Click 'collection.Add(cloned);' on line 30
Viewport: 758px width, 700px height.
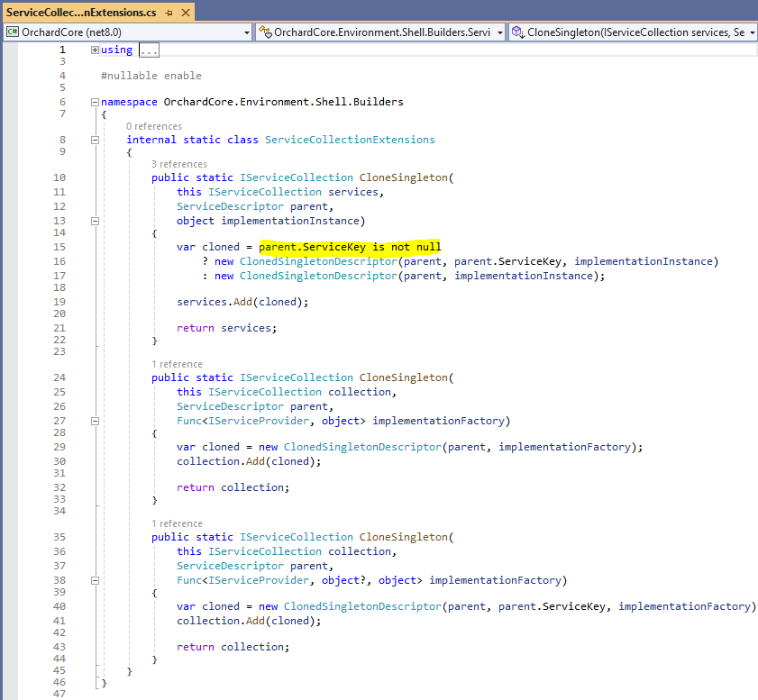tap(249, 461)
